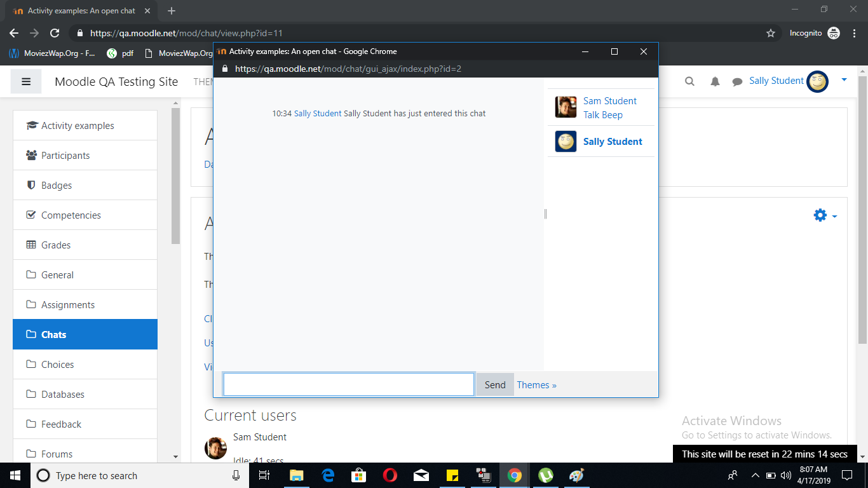The image size is (868, 488).
Task: Open Windows Start menu
Action: (15, 475)
